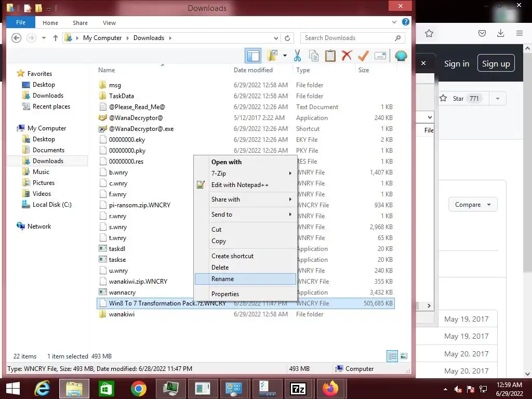Open the Home ribbon tab
Viewport: 532px width, 399px height.
50,23
